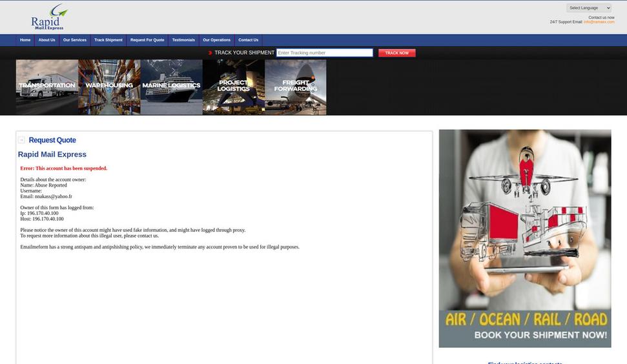The width and height of the screenshot is (627, 364).
Task: Click the Rapid Mail Express heading
Action: pos(52,154)
